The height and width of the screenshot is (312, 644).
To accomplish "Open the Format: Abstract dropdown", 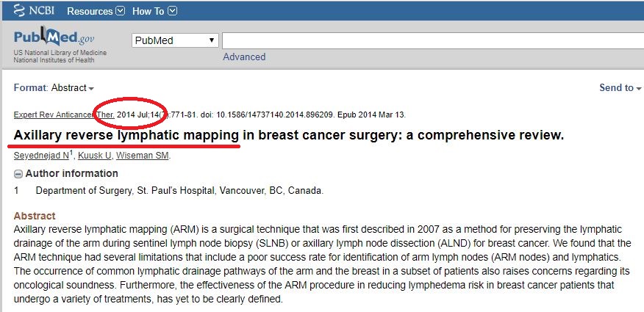I will tap(54, 88).
